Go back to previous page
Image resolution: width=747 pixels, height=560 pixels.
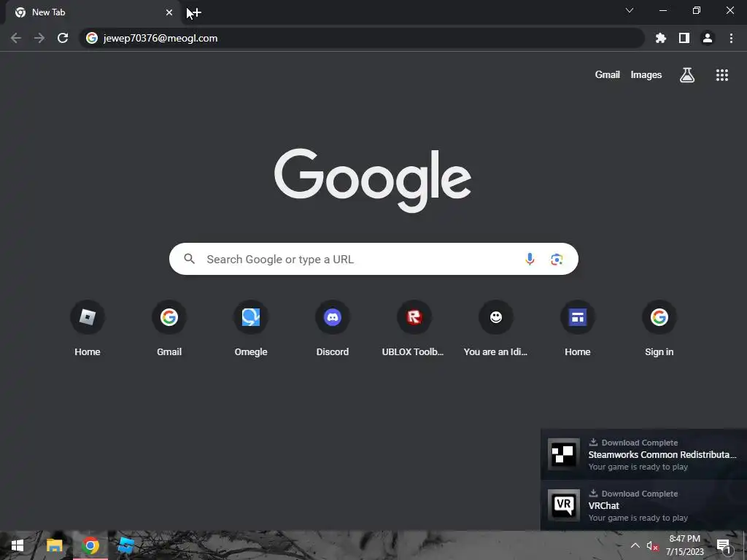16,38
